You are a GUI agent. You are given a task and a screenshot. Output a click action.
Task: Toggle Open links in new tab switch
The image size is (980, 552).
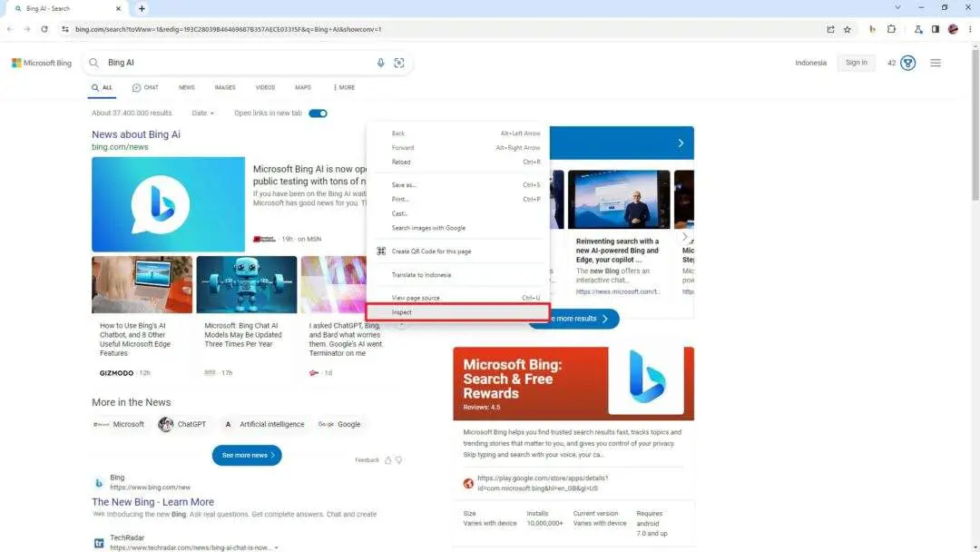318,113
